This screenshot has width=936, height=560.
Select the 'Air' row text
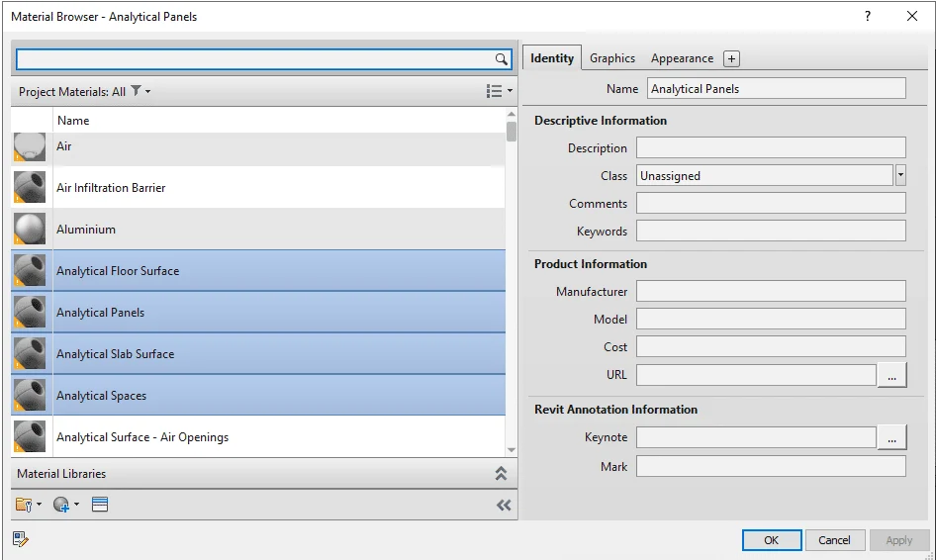coord(64,146)
